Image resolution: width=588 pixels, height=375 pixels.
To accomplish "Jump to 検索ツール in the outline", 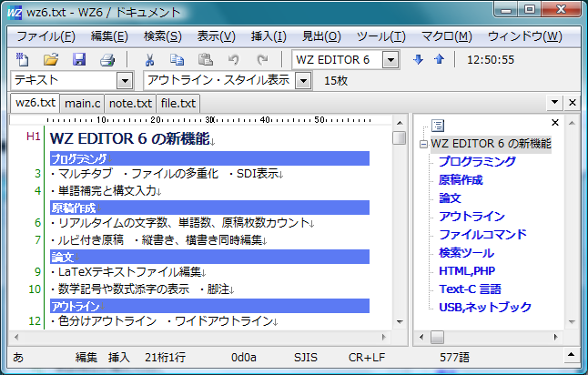I will pos(467,253).
